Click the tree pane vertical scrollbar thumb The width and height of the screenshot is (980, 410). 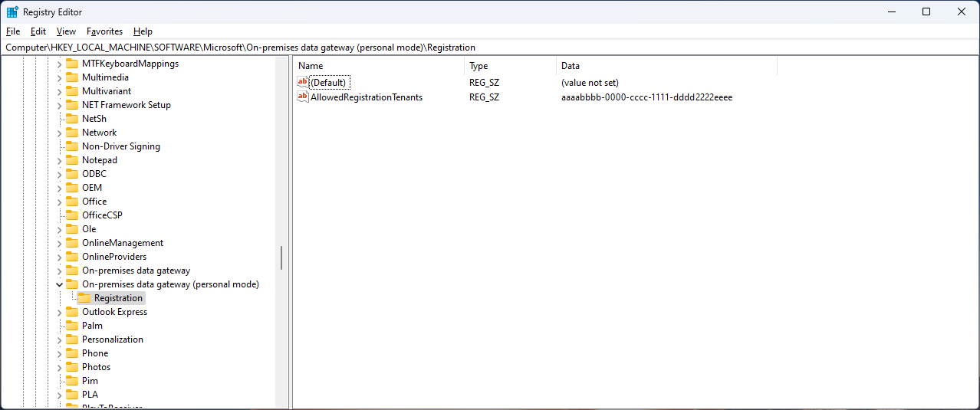(281, 257)
